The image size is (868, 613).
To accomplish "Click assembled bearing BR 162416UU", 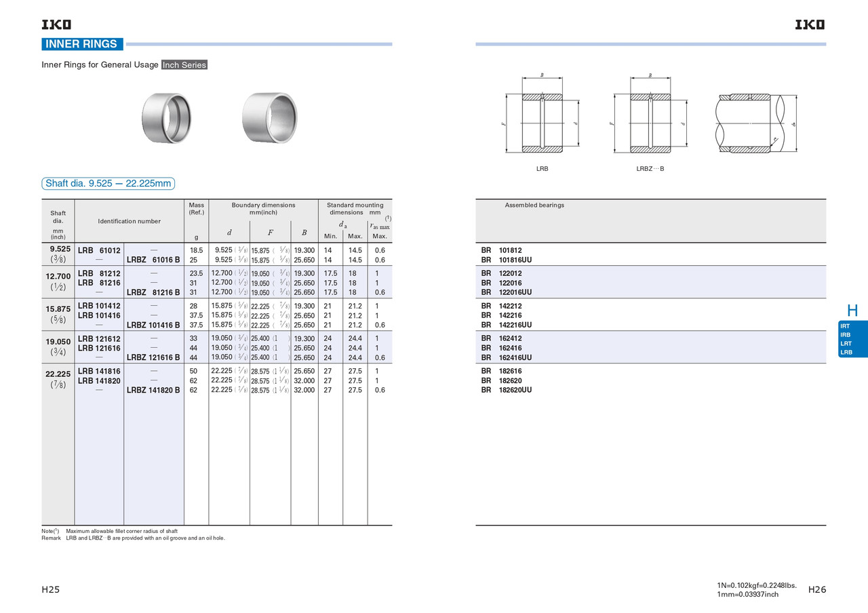I will point(507,357).
